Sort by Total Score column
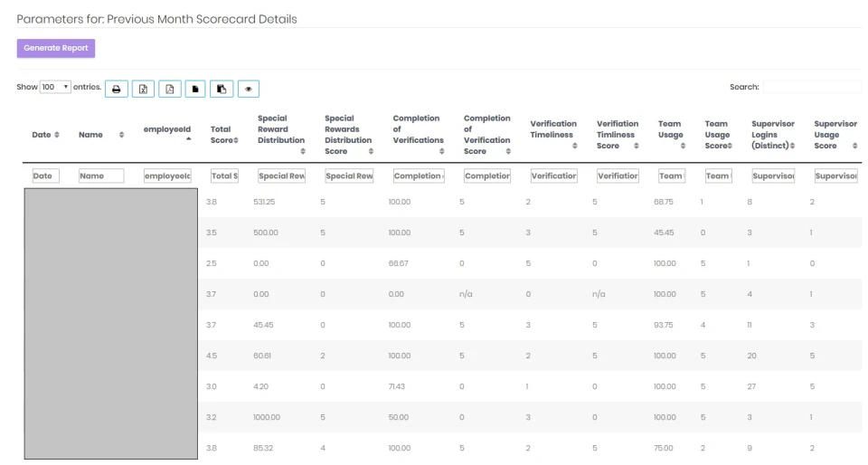The image size is (868, 465). point(223,135)
